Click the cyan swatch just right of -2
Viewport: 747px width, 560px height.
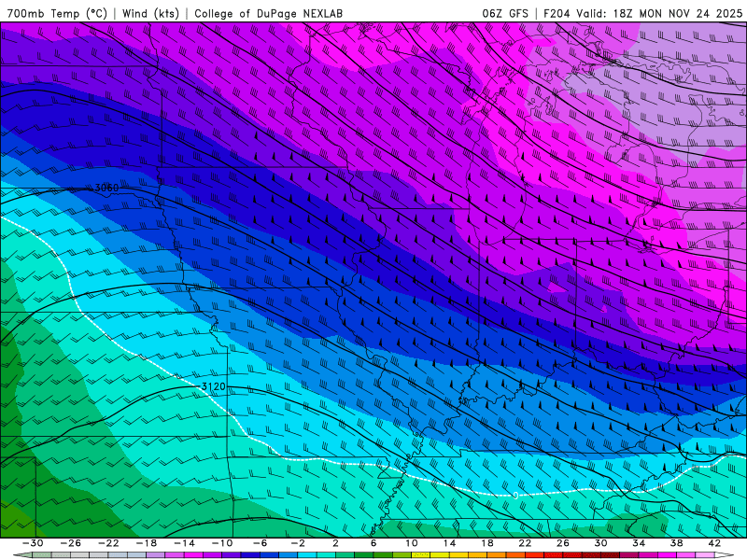pyautogui.click(x=307, y=555)
